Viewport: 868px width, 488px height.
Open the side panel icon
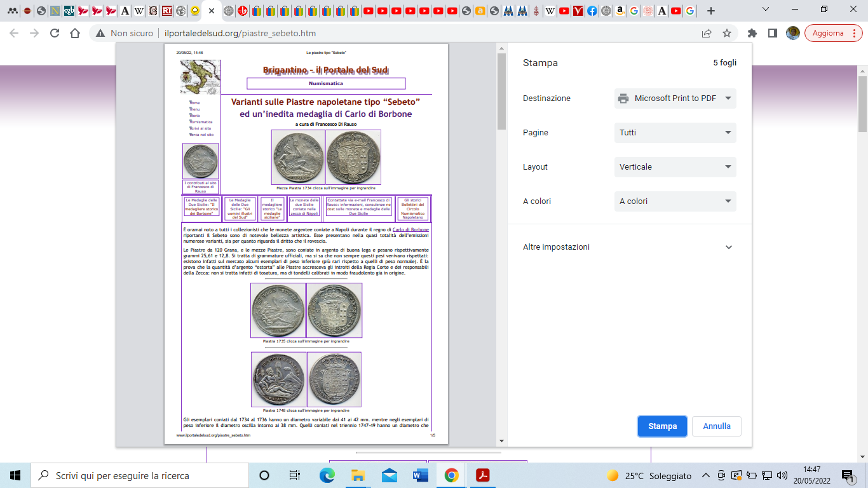[x=773, y=33]
